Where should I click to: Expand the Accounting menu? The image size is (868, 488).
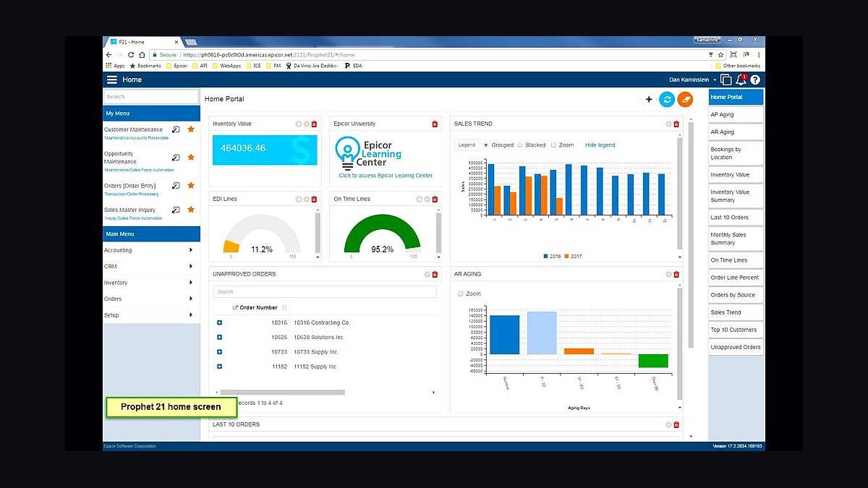151,250
